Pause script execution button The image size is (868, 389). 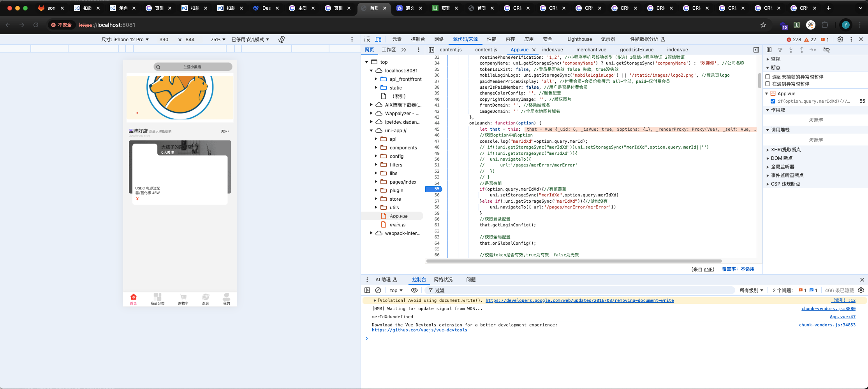click(769, 50)
